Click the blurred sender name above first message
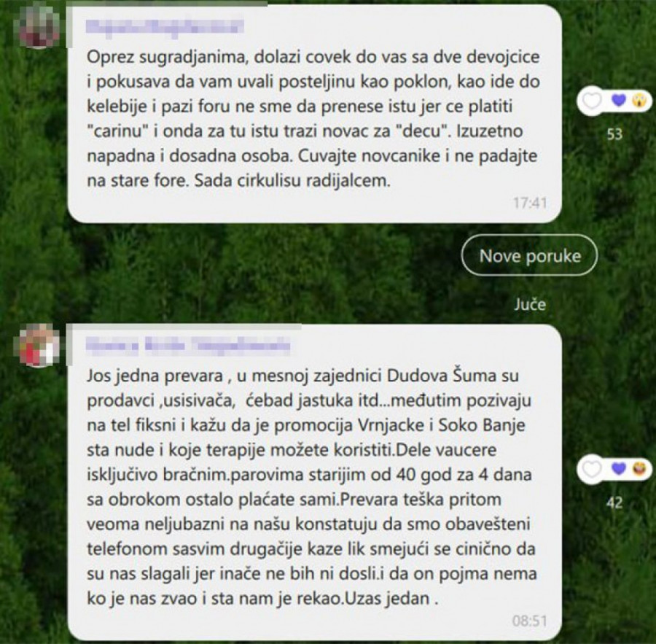Viewport: 656px width, 644px height. click(x=165, y=27)
